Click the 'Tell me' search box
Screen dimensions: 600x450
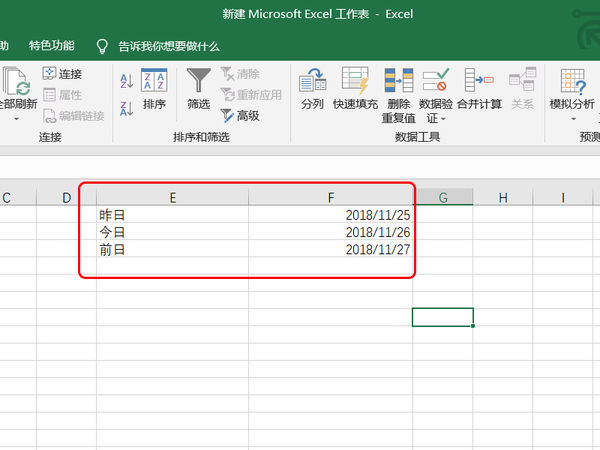168,46
